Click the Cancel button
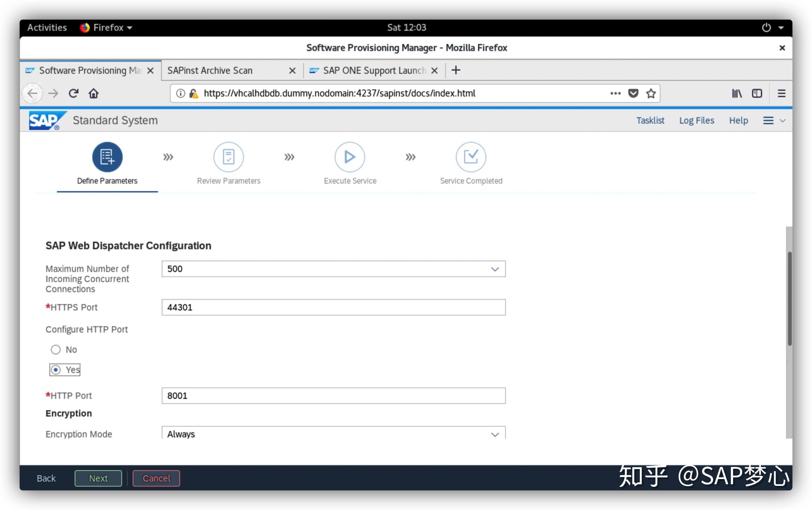This screenshot has width=812, height=510. 157,478
